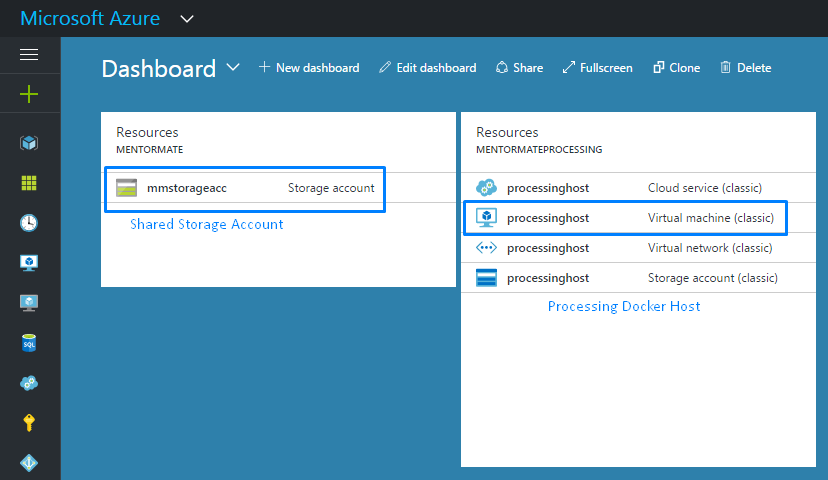Open All resources grid icon
828x480 pixels.
point(29,183)
